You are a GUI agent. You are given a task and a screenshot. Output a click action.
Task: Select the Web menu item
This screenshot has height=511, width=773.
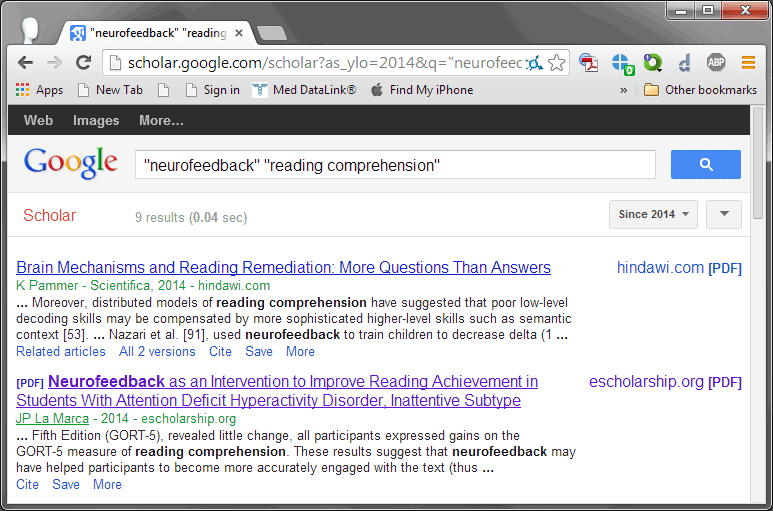pos(38,120)
